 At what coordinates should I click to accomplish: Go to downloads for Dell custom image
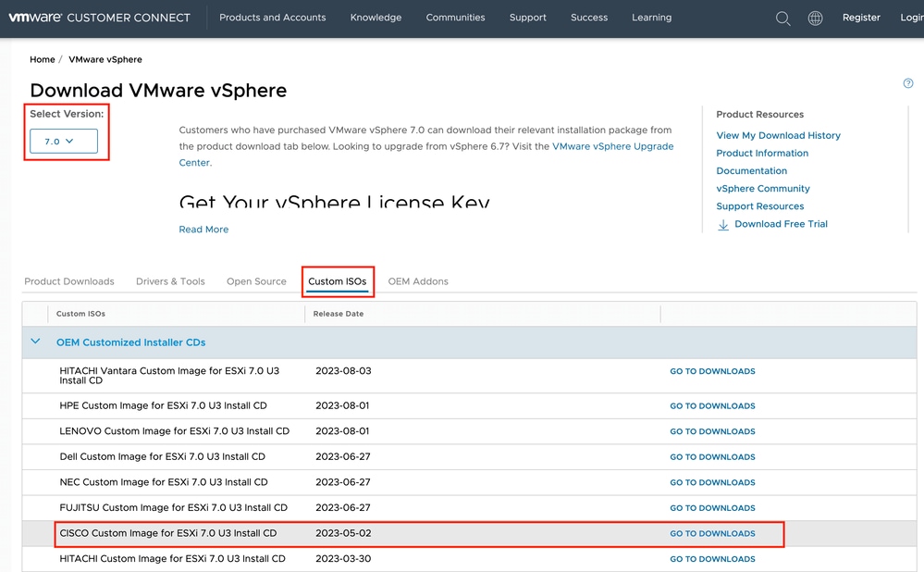pyautogui.click(x=712, y=457)
